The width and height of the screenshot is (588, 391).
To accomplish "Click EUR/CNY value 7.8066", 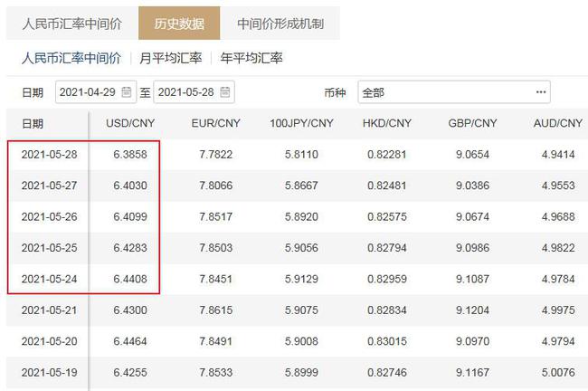I will (215, 186).
